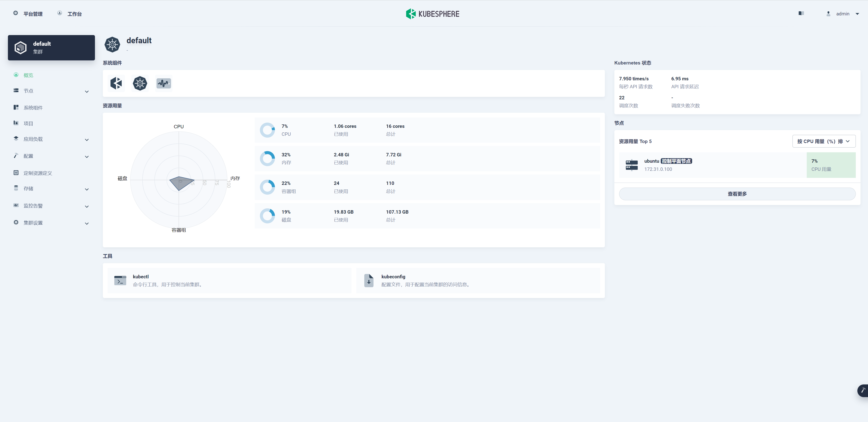Click the Kubernetes system component icon

(x=140, y=83)
